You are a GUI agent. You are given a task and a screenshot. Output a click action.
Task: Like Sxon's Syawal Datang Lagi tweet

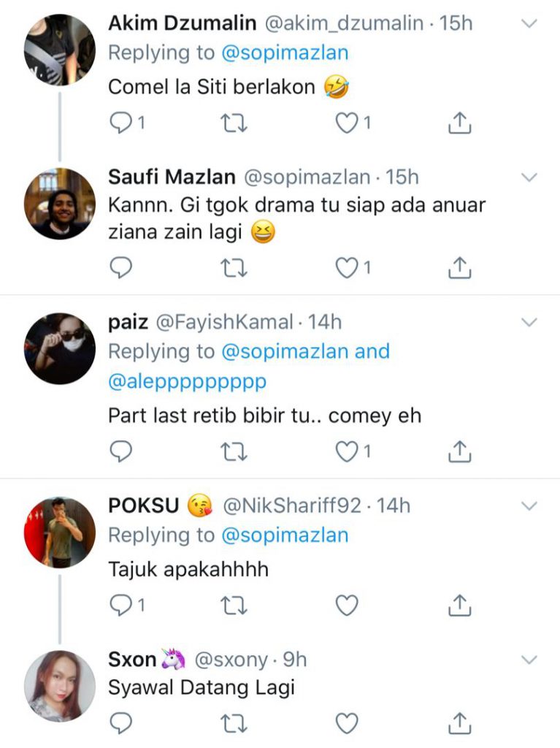click(346, 723)
